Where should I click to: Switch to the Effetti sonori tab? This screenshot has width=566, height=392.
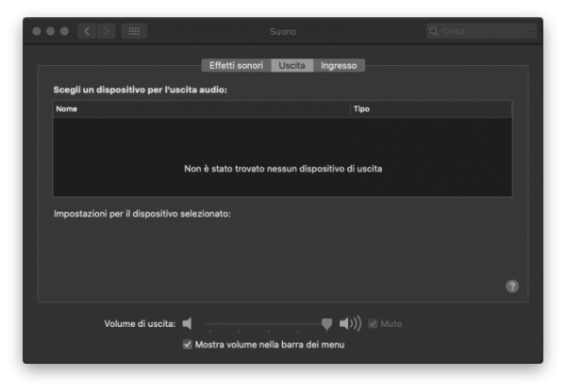[236, 66]
